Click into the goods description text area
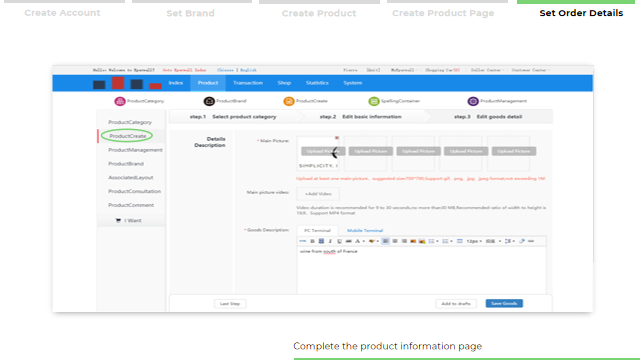This screenshot has height=360, width=640. 422,269
